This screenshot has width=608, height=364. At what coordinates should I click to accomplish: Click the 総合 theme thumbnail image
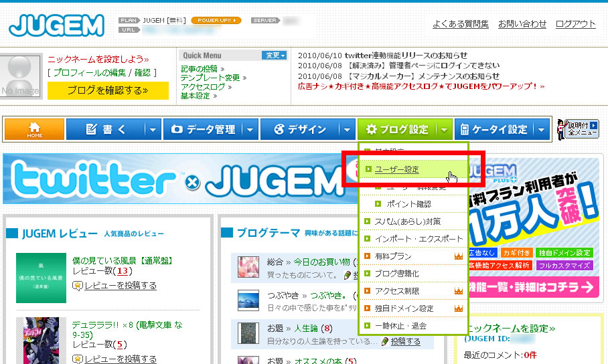(x=248, y=267)
